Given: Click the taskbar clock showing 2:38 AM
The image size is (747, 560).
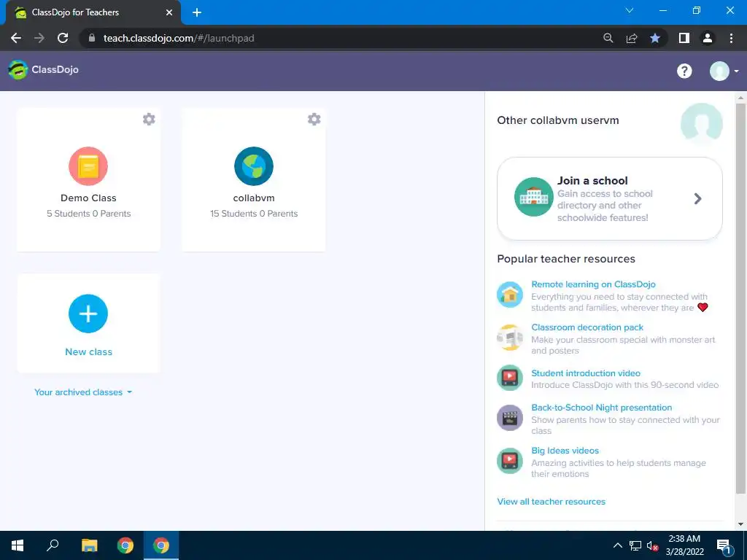Looking at the screenshot, I should pos(684,545).
